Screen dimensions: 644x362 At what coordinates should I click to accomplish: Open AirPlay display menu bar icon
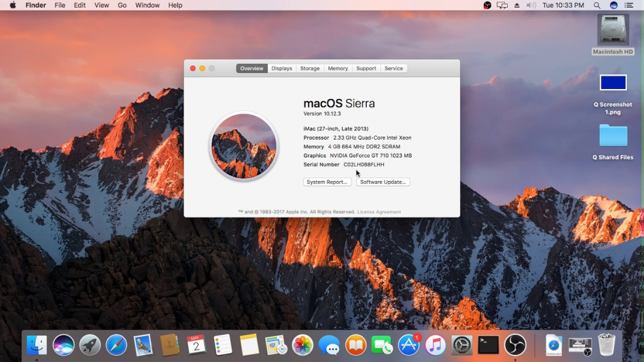pos(502,5)
